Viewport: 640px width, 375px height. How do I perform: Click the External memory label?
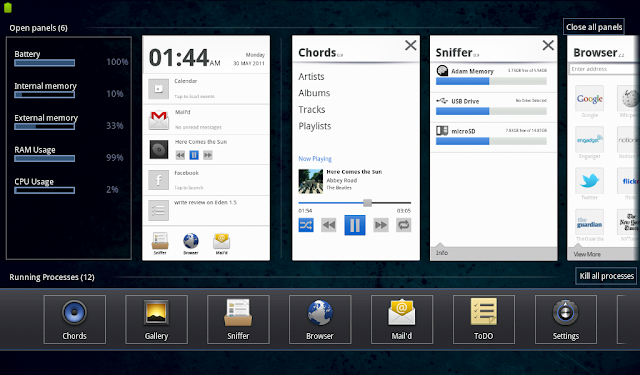(46, 118)
